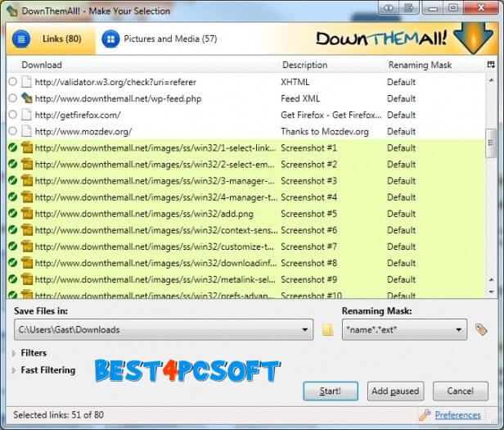Screen dimensions: 504x430
Task: Click the renaming mask tags icon
Action: tap(481, 329)
